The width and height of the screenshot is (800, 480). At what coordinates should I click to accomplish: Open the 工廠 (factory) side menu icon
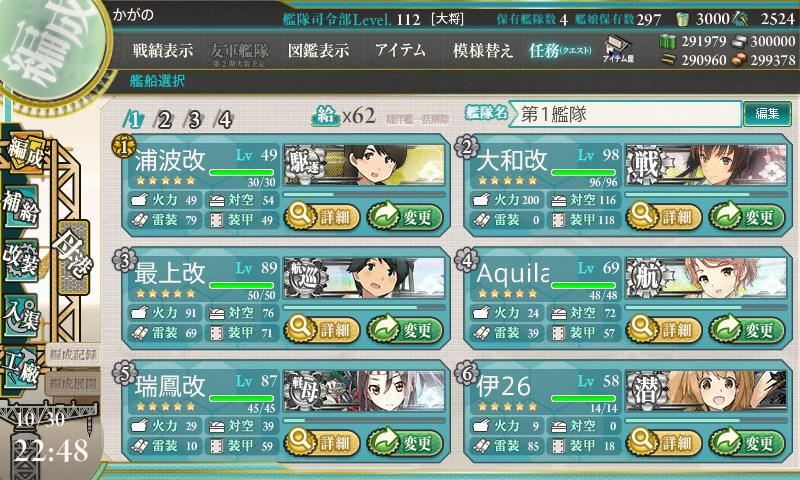21,367
